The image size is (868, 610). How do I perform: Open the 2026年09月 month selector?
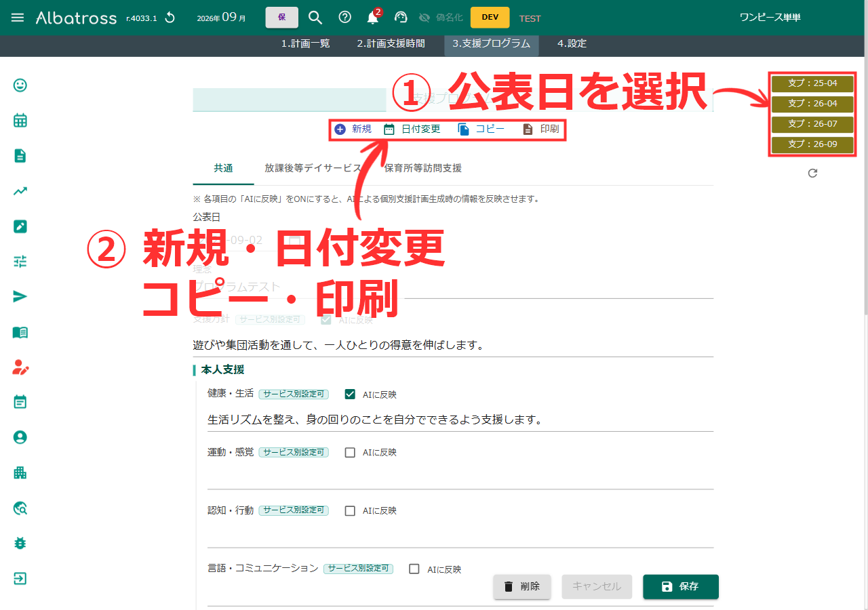pos(222,18)
